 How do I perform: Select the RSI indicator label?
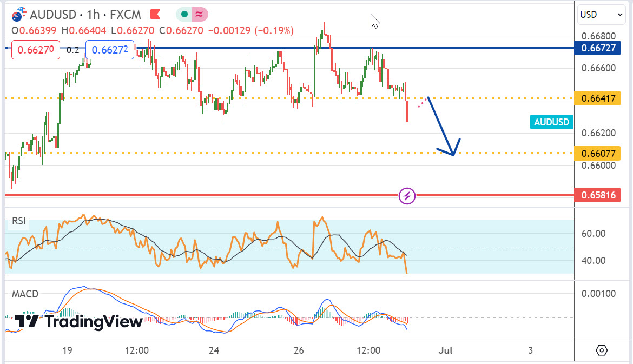pyautogui.click(x=19, y=221)
